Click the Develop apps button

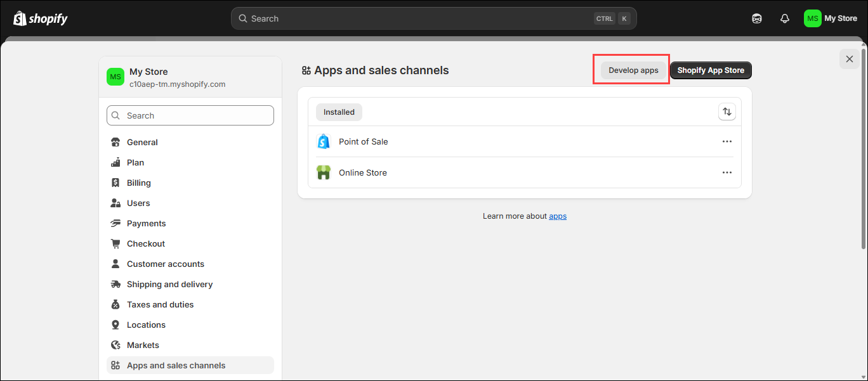point(633,70)
